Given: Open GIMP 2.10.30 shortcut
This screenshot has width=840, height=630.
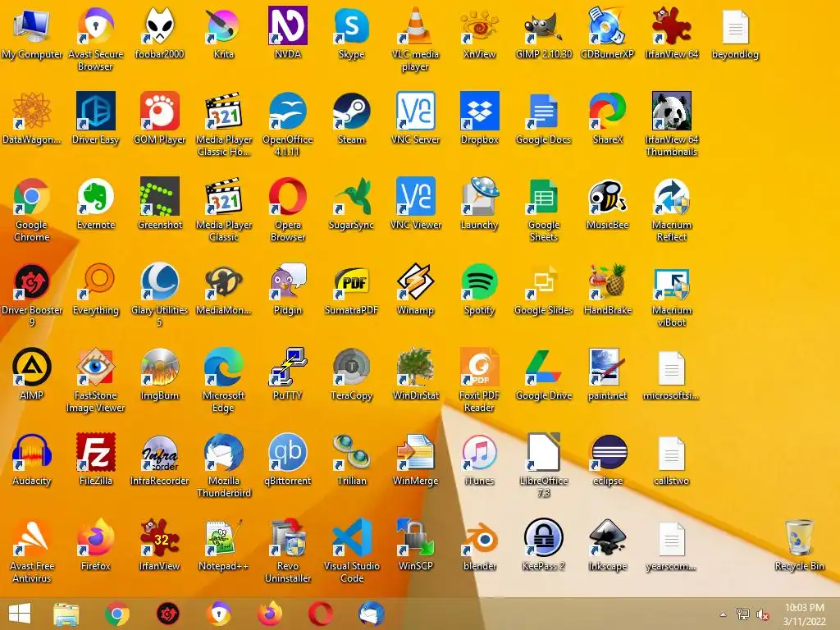Looking at the screenshot, I should pos(543,25).
